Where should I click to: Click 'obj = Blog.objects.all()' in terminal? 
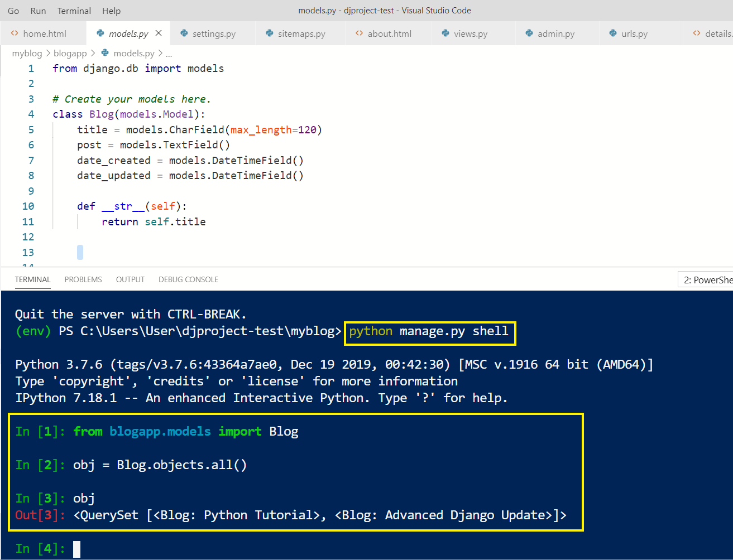point(160,465)
